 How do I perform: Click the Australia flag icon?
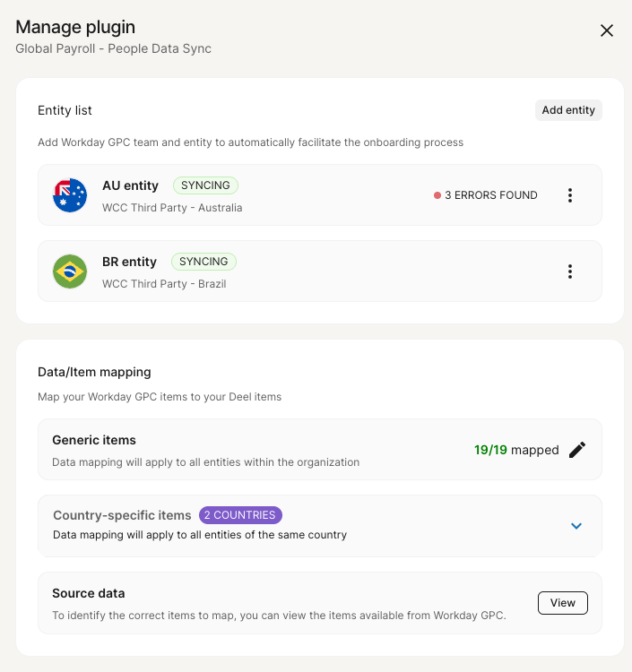[70, 195]
